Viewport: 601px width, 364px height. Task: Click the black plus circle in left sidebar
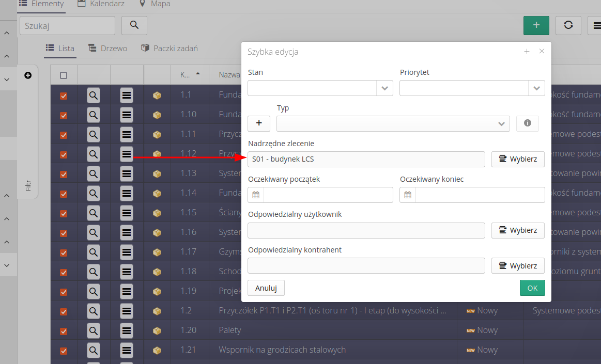(x=28, y=75)
